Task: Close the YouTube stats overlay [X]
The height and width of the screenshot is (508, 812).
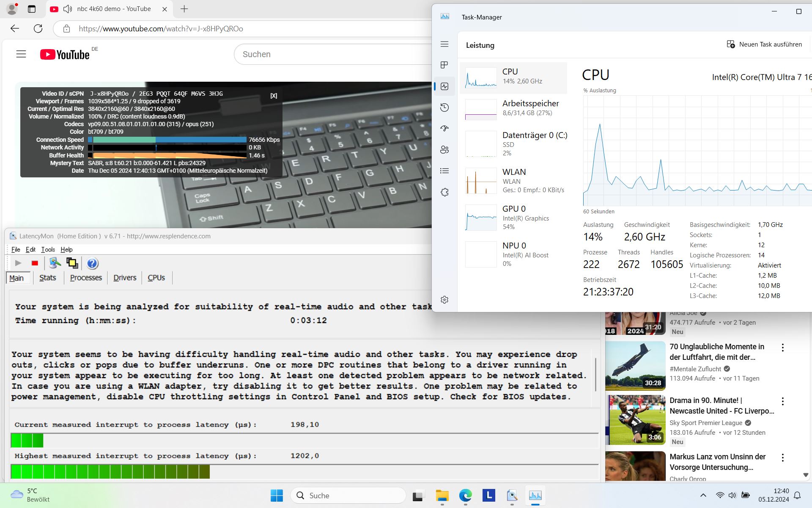Action: pyautogui.click(x=274, y=96)
